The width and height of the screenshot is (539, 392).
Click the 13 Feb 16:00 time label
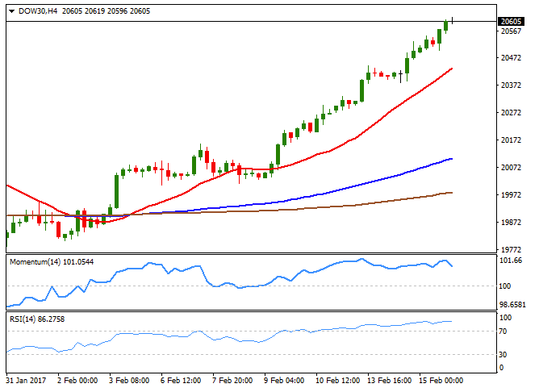tap(389, 381)
